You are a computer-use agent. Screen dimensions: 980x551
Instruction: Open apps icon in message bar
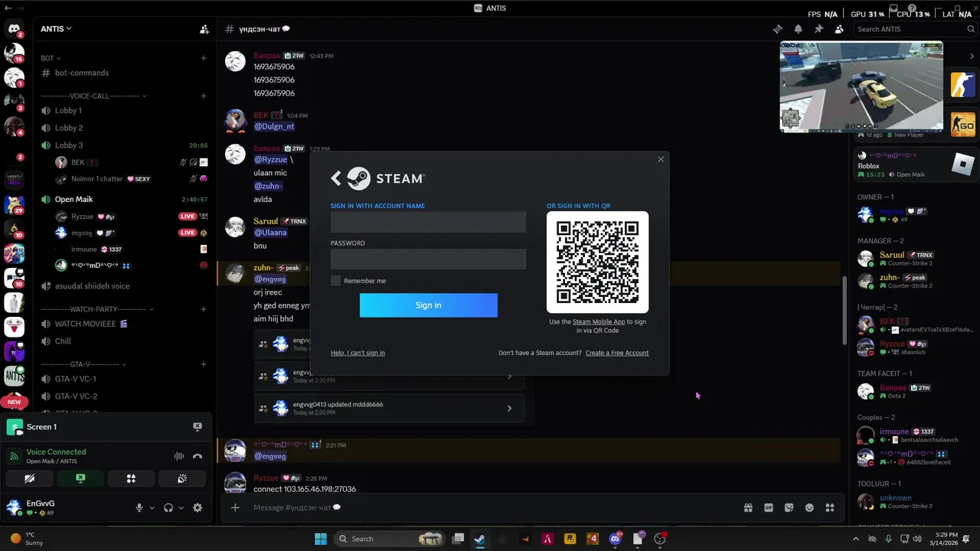coord(829,507)
